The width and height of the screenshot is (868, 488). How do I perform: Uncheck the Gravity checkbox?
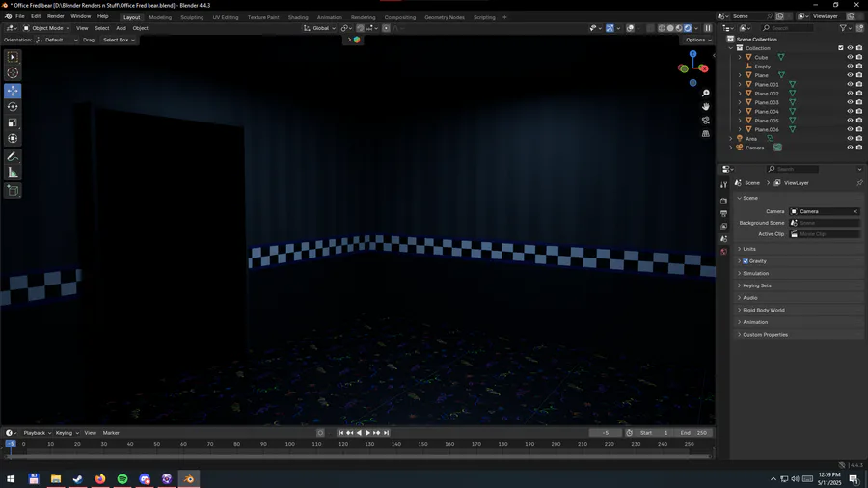coord(746,261)
